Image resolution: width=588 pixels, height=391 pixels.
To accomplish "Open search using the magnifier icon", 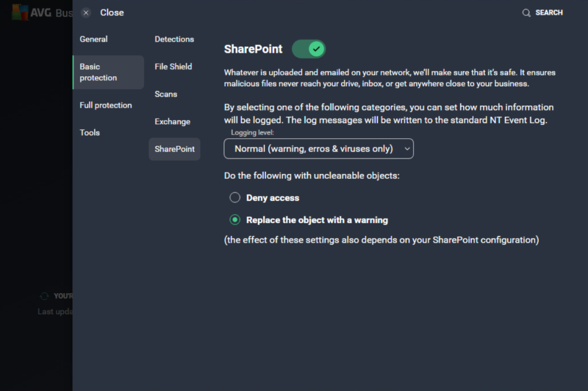I will tap(526, 12).
